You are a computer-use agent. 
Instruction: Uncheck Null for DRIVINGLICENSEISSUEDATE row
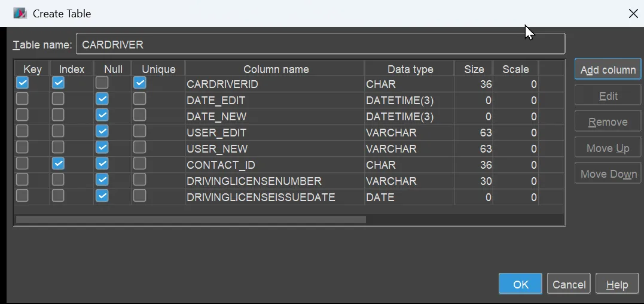tap(102, 196)
